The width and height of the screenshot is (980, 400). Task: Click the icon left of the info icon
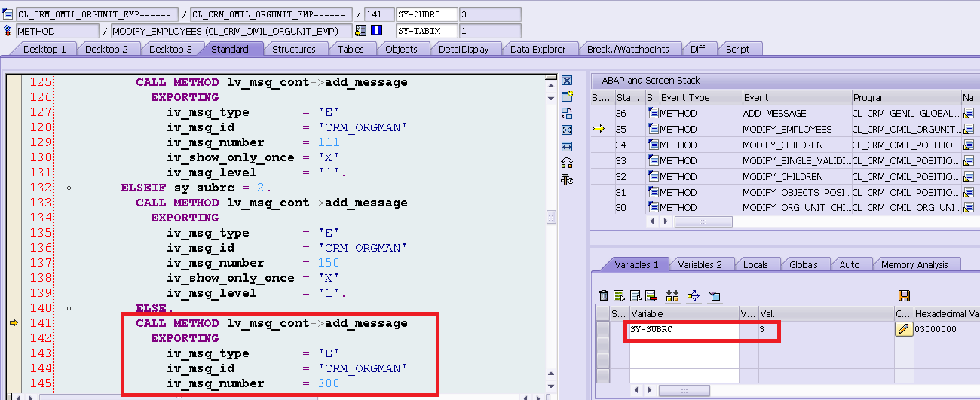pyautogui.click(x=360, y=31)
